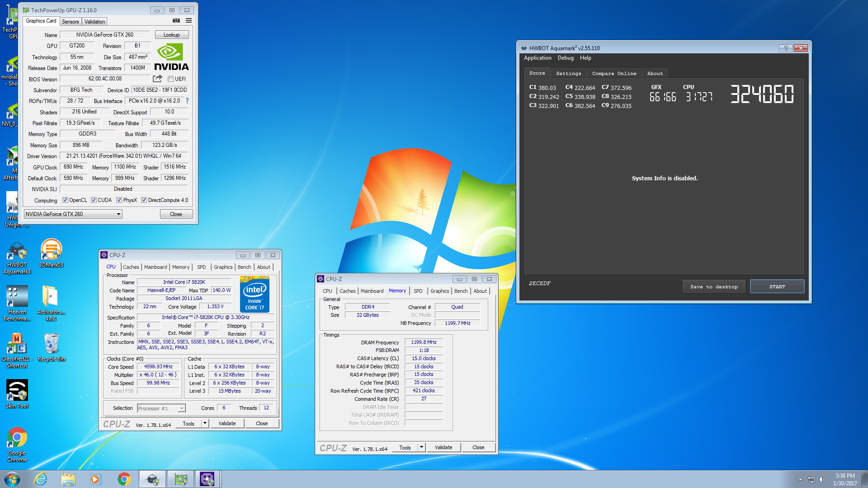
Task: Open Chrome from the taskbar
Action: point(124,479)
